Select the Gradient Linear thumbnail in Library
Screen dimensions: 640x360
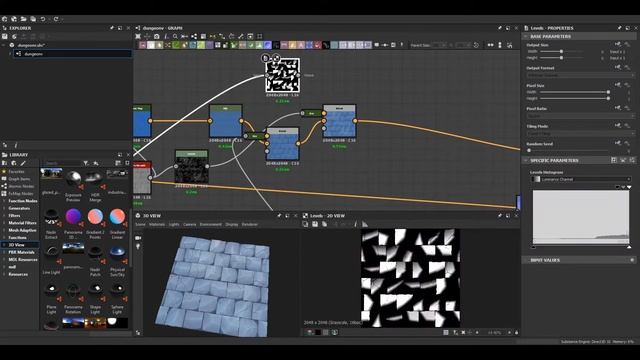tap(117, 217)
